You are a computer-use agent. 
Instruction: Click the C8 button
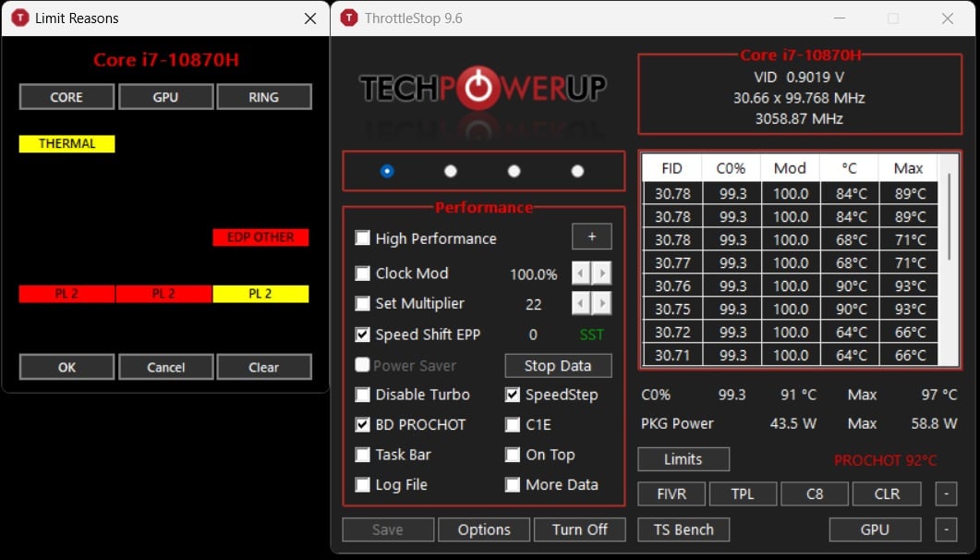click(x=815, y=493)
